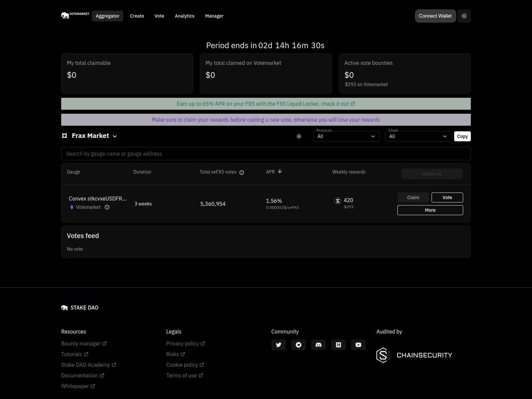
Task: Click Connect Wallet button
Action: [x=435, y=16]
